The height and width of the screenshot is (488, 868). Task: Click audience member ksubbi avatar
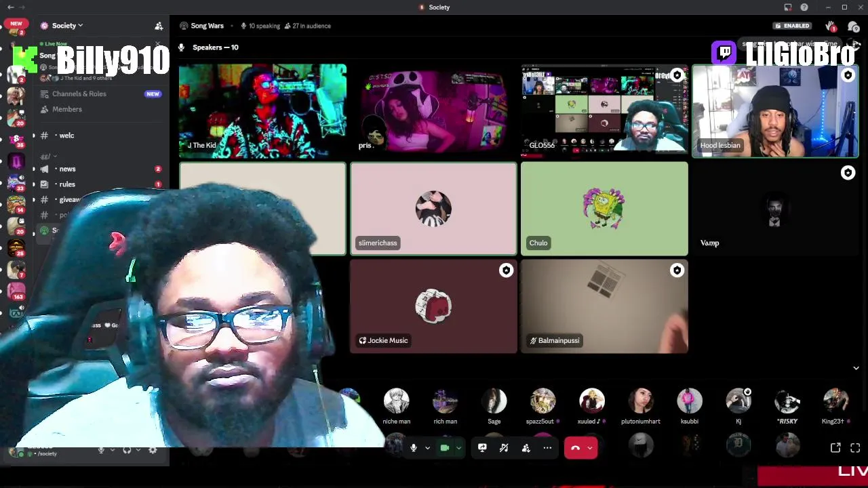pos(689,401)
